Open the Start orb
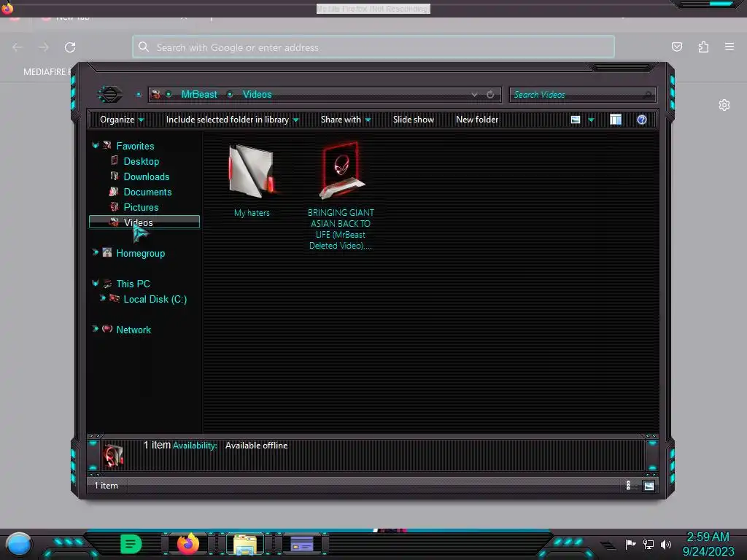Image resolution: width=747 pixels, height=560 pixels. click(x=19, y=544)
